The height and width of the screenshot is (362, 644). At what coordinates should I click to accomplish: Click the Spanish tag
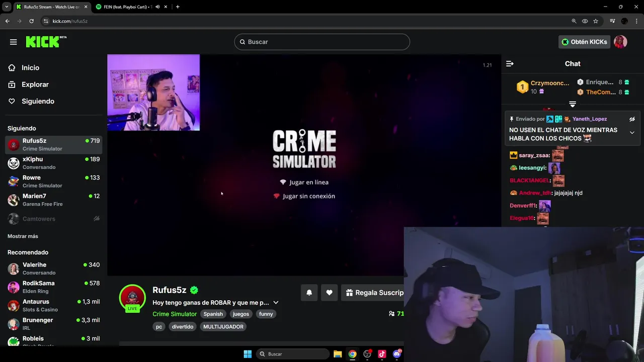(x=213, y=314)
